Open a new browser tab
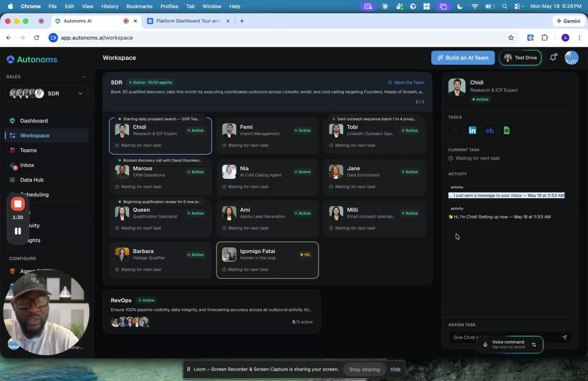 pos(242,21)
